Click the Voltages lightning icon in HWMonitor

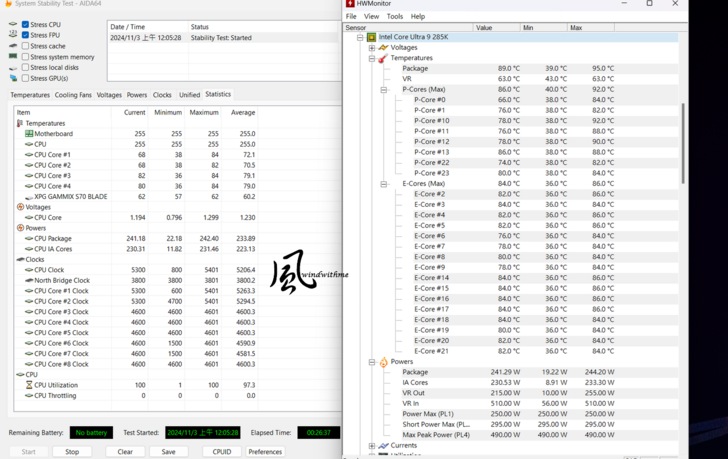pos(383,48)
